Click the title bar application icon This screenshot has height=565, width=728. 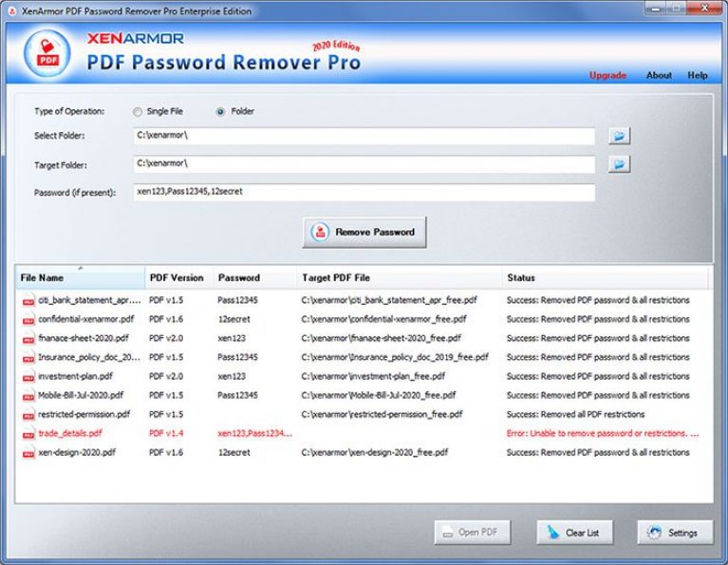(12, 11)
